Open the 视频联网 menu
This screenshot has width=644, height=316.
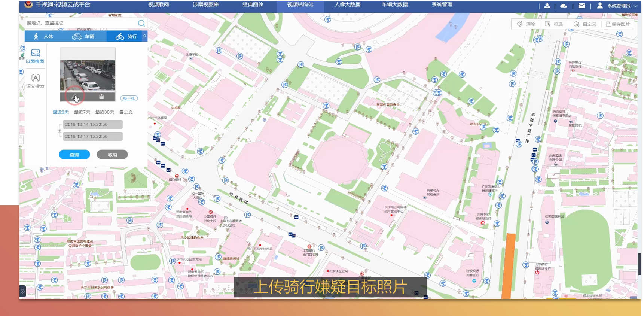coord(158,5)
